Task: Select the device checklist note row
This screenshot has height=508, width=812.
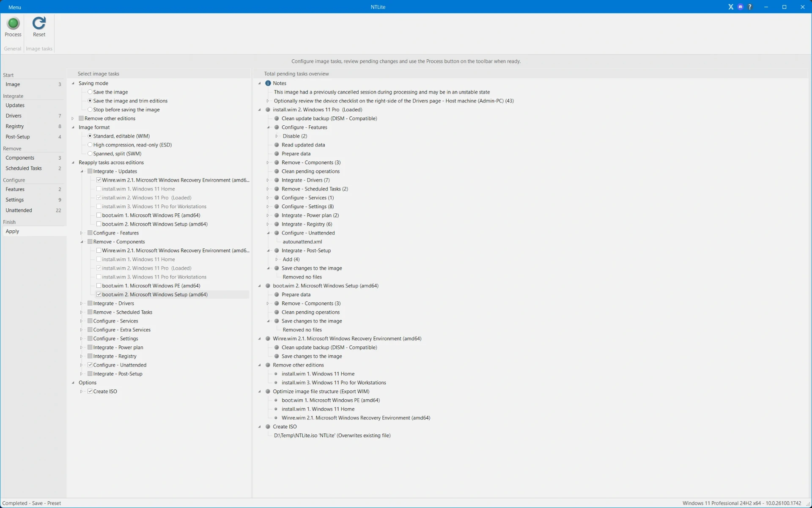Action: (394, 101)
